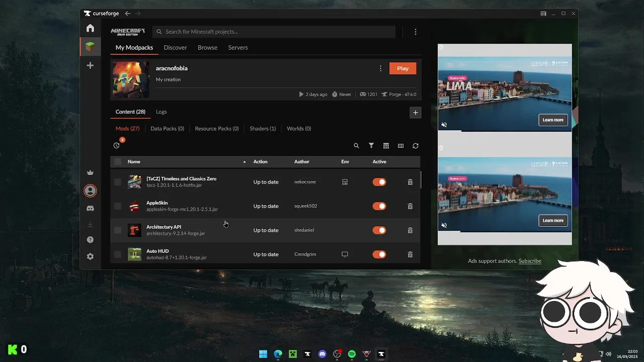The height and width of the screenshot is (362, 644).
Task: Check the Auto HUD row checkbox
Action: coord(118,254)
